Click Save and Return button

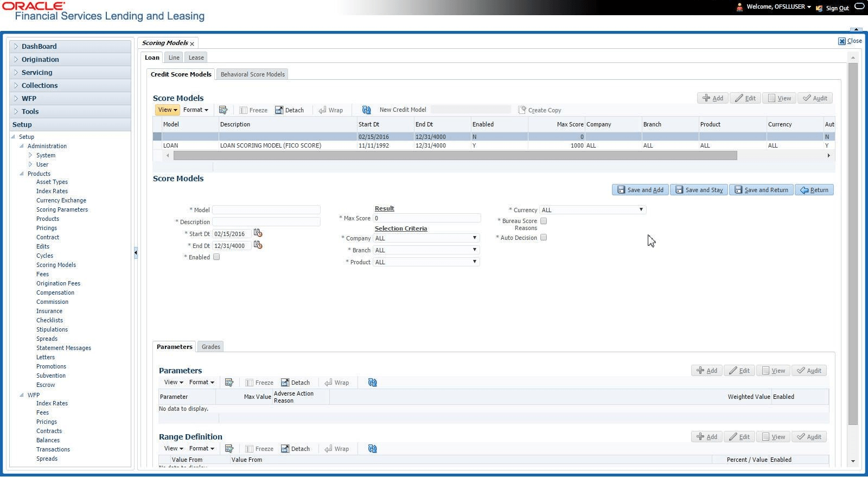pyautogui.click(x=761, y=190)
